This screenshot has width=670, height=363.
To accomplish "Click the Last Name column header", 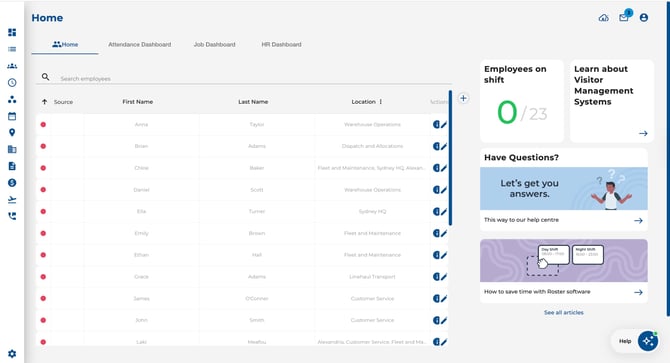I will coord(253,102).
